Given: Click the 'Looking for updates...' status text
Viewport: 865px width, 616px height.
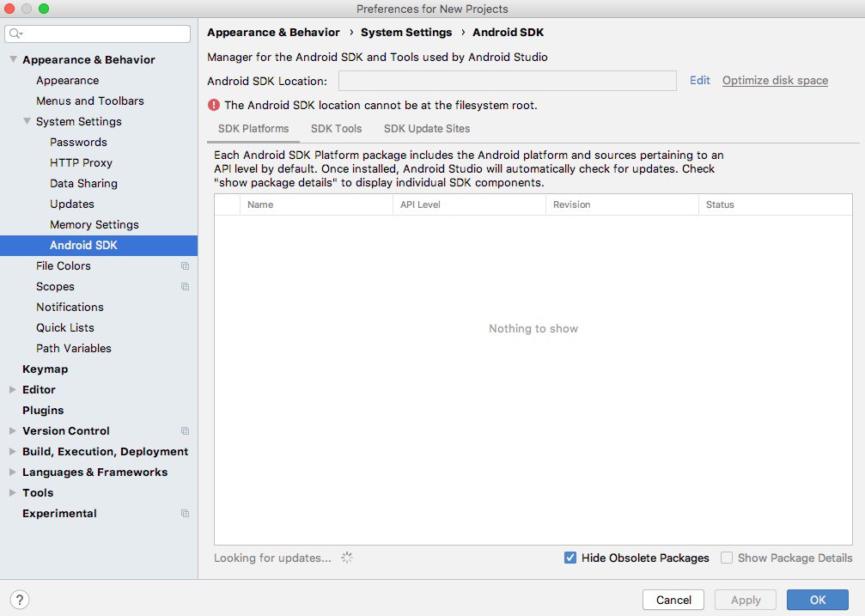Looking at the screenshot, I should (x=272, y=558).
